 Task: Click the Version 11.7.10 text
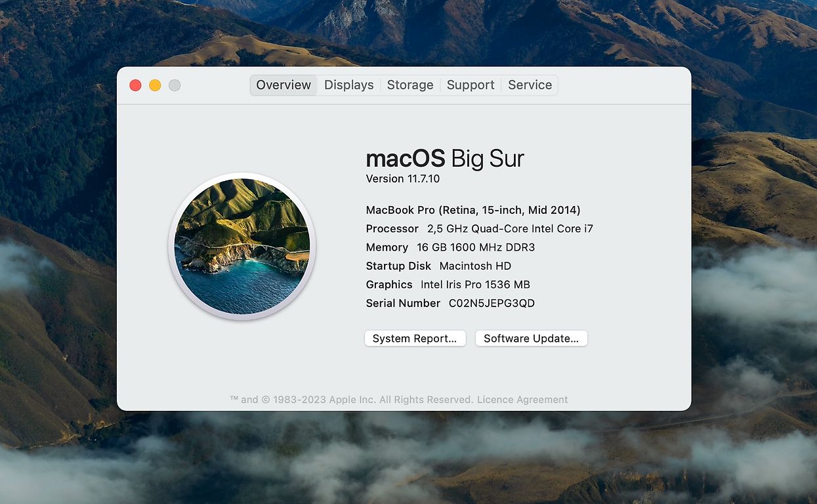coord(403,178)
